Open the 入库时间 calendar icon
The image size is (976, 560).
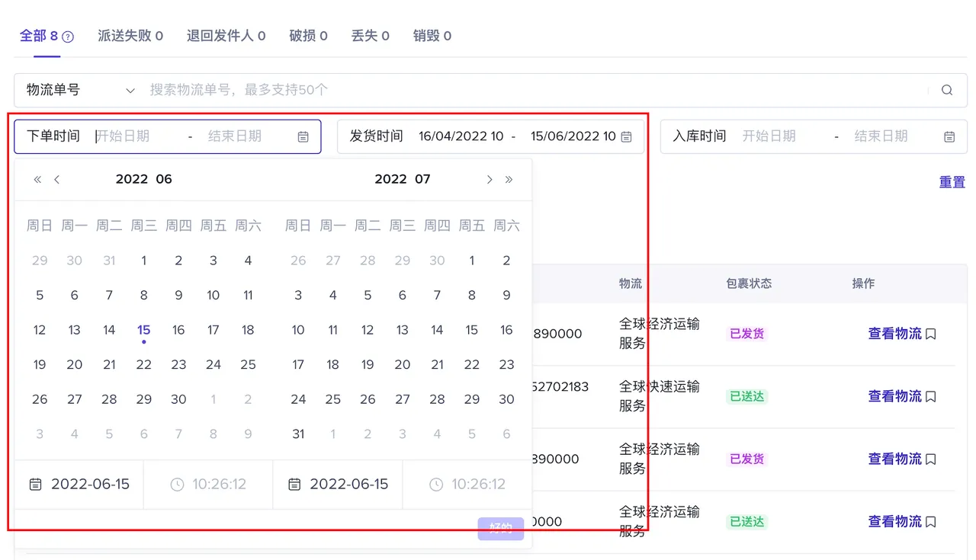point(949,136)
